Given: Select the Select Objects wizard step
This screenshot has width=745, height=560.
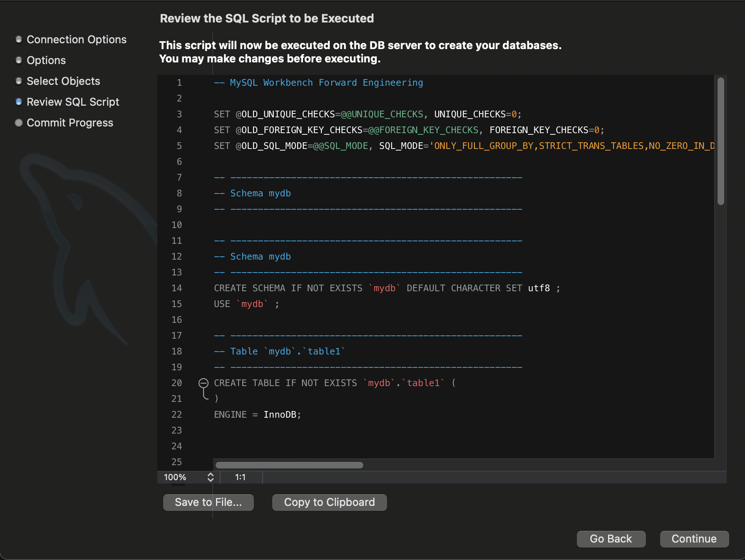Looking at the screenshot, I should click(x=63, y=81).
